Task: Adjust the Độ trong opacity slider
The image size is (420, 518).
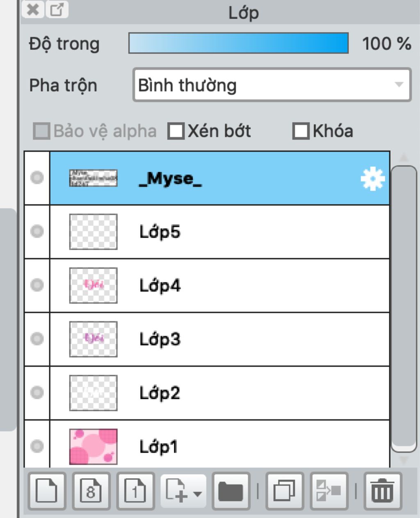Action: [x=239, y=43]
